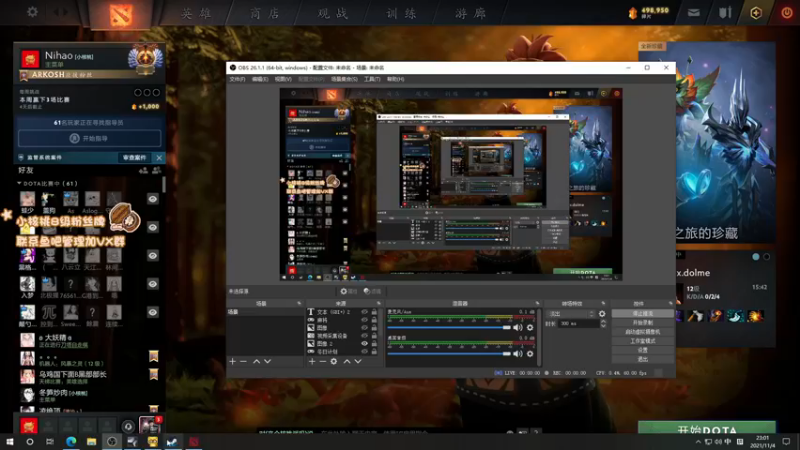
Task: Toggle visibility eye for 图像 2 source
Action: click(x=364, y=343)
